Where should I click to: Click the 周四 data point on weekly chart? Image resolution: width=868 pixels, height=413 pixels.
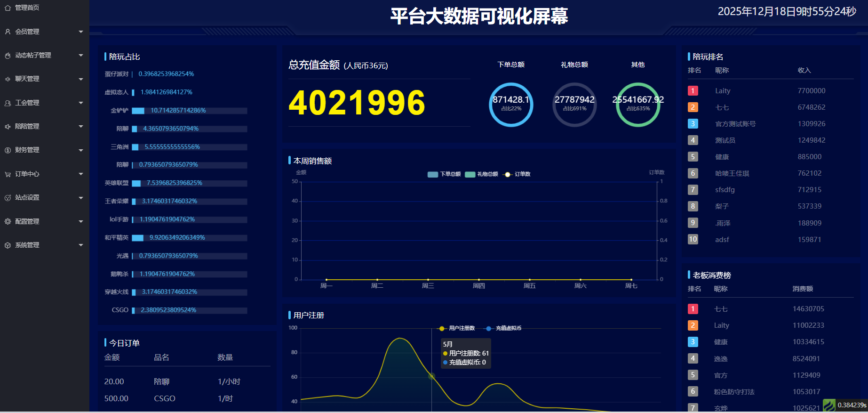pyautogui.click(x=479, y=280)
